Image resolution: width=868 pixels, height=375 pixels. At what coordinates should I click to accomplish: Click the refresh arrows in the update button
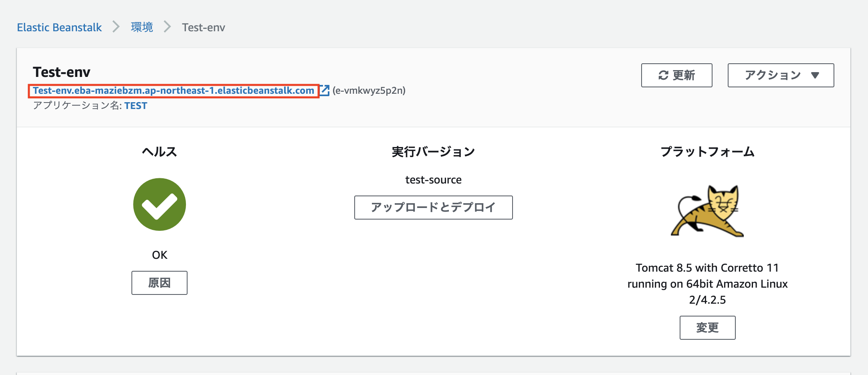(664, 75)
